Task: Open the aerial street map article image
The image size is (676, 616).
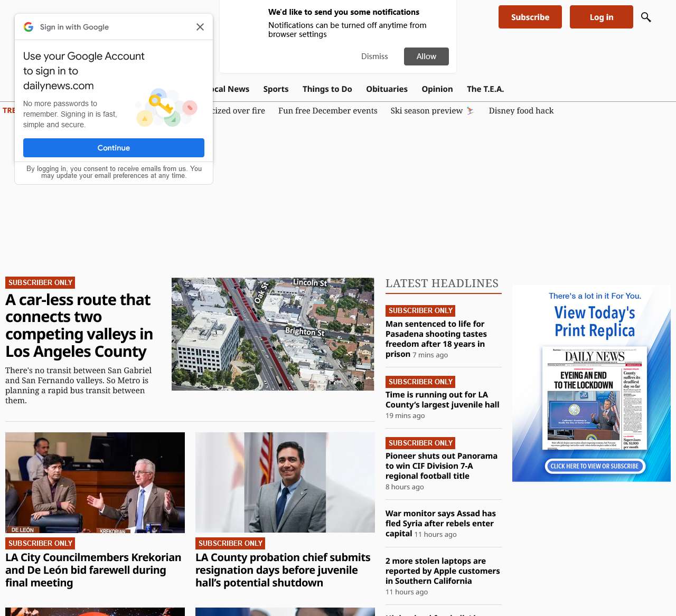Action: [x=273, y=334]
